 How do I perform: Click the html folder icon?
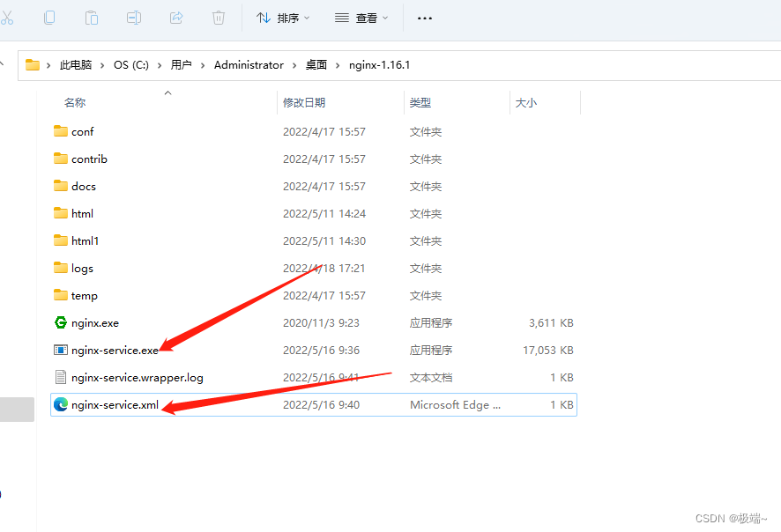(61, 213)
